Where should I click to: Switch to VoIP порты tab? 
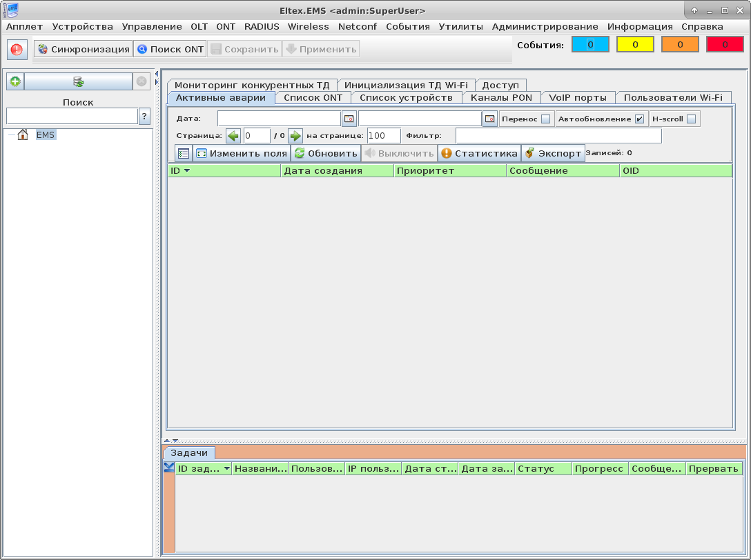click(578, 98)
